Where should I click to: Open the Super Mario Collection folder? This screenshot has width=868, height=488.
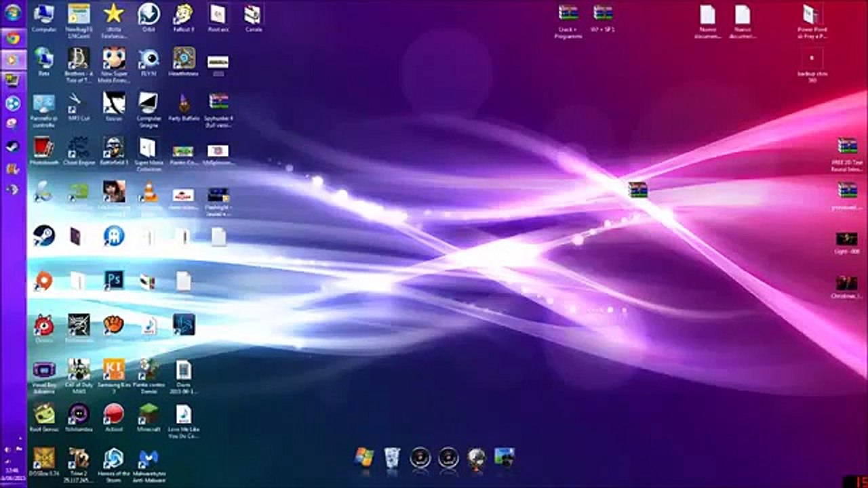149,153
